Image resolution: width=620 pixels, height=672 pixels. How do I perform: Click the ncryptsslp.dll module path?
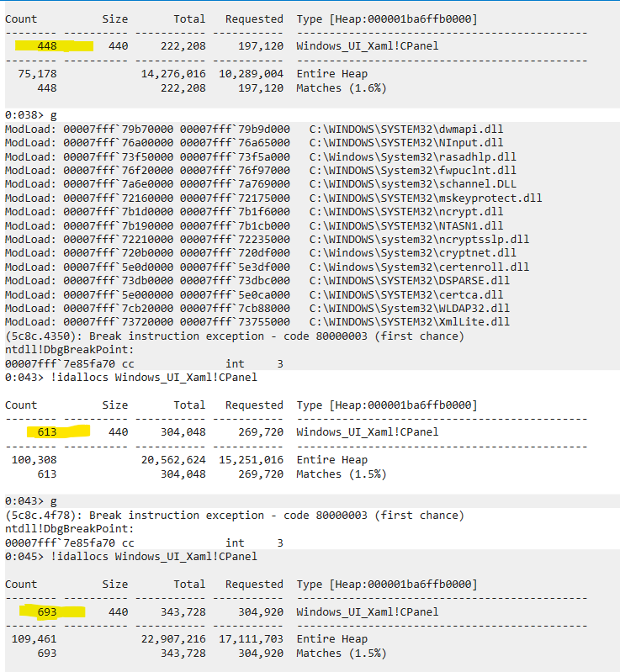419,239
